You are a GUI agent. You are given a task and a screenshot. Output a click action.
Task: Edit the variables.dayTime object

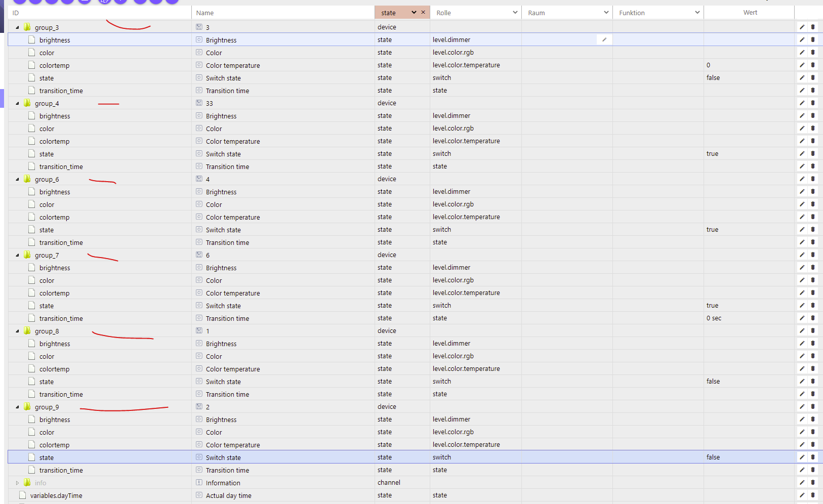pos(802,495)
